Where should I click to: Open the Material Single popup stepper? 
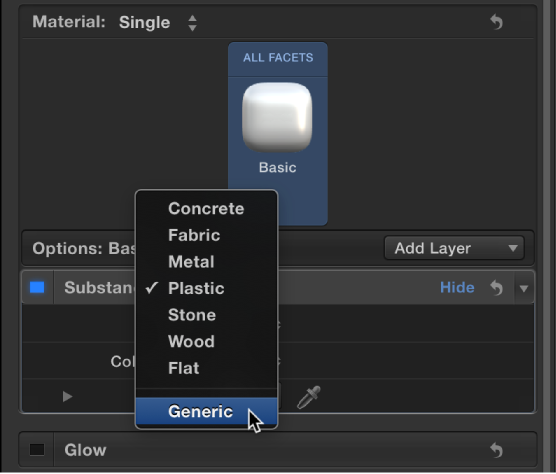pyautogui.click(x=192, y=23)
